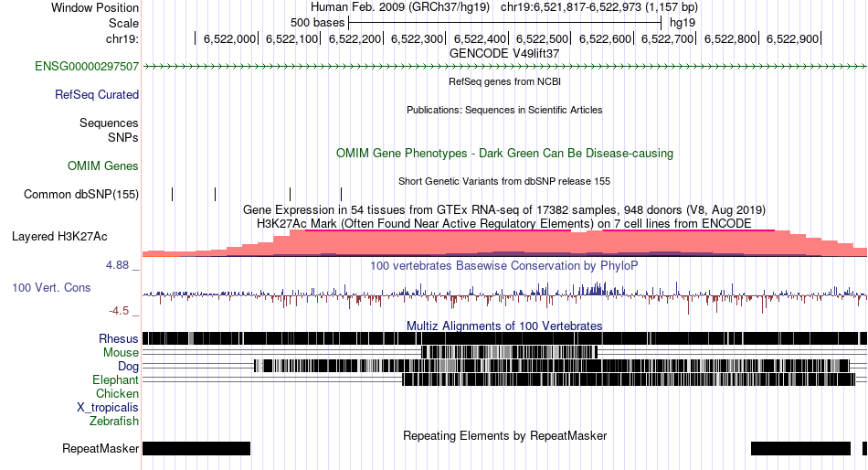
Task: Click the RefSeq genes from NCBI title
Action: [504, 81]
